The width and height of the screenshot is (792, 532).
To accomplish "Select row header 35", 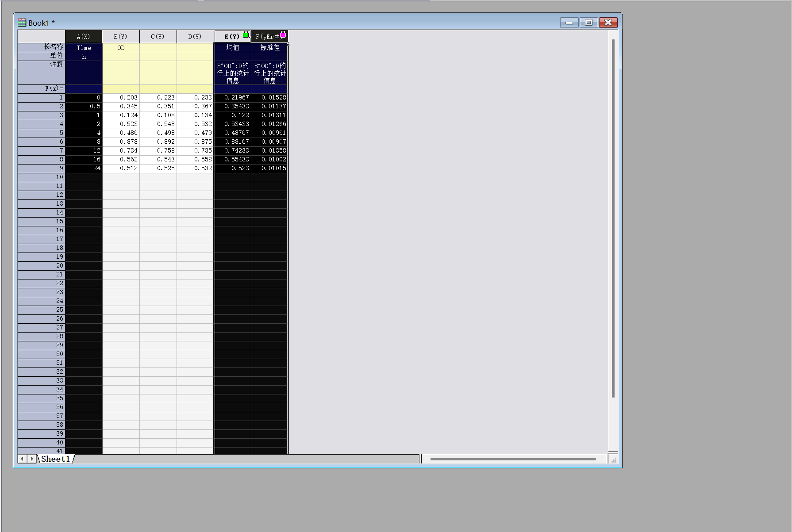I will (42, 398).
